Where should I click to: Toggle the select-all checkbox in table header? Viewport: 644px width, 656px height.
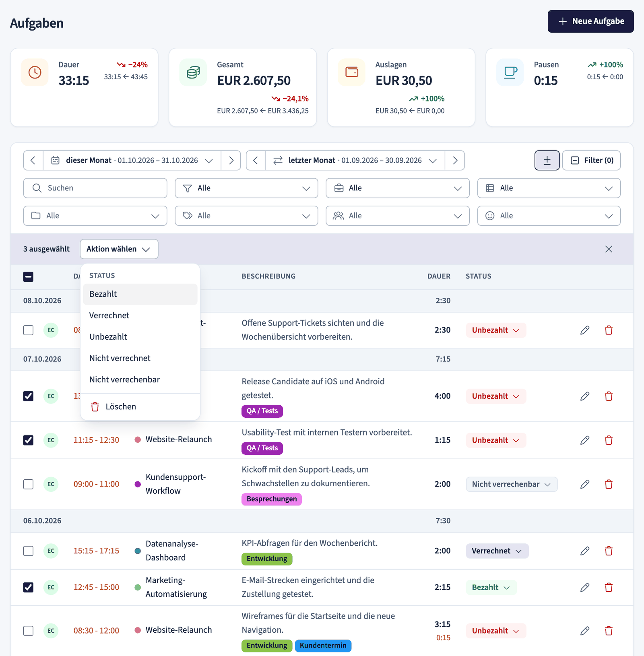[x=28, y=276]
